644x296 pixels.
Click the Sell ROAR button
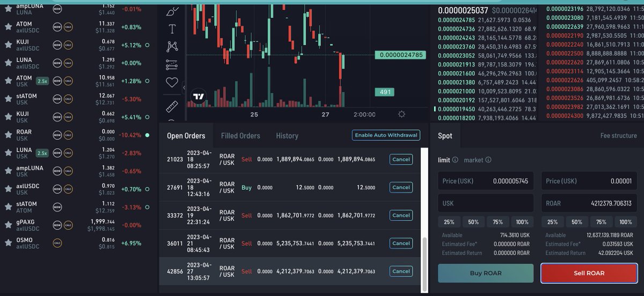589,273
